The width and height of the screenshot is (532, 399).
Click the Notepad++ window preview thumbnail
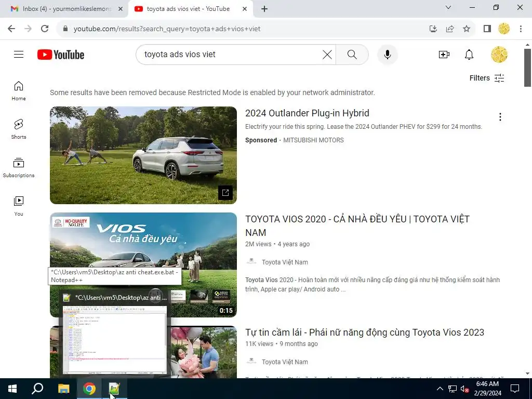(114, 339)
